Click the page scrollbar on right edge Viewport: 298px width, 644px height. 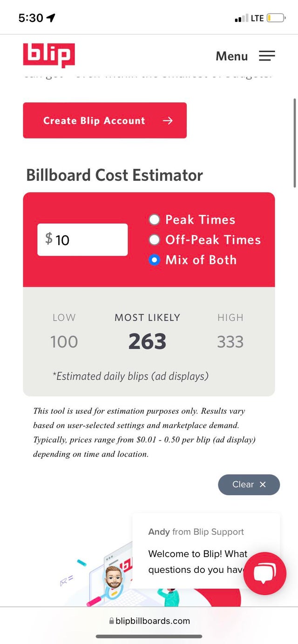pyautogui.click(x=295, y=142)
